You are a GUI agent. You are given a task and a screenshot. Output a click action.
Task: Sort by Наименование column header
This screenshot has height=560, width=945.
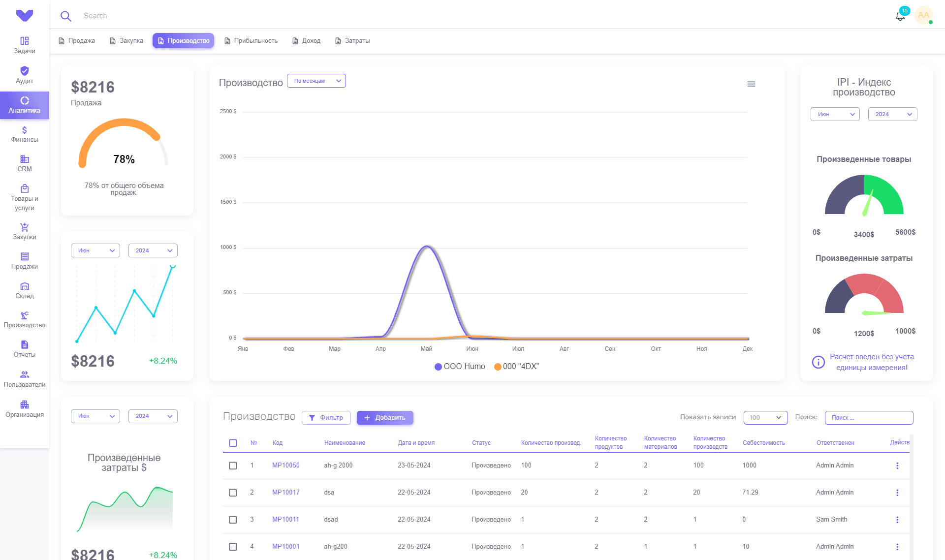pyautogui.click(x=345, y=443)
